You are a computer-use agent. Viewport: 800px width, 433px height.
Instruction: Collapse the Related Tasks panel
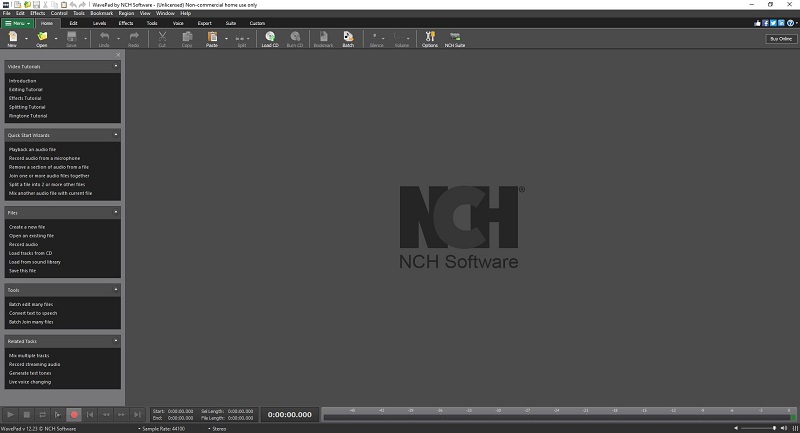click(x=116, y=341)
